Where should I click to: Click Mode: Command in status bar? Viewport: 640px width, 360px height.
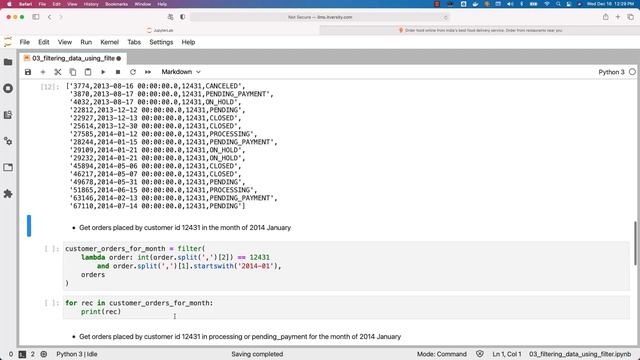tap(441, 354)
